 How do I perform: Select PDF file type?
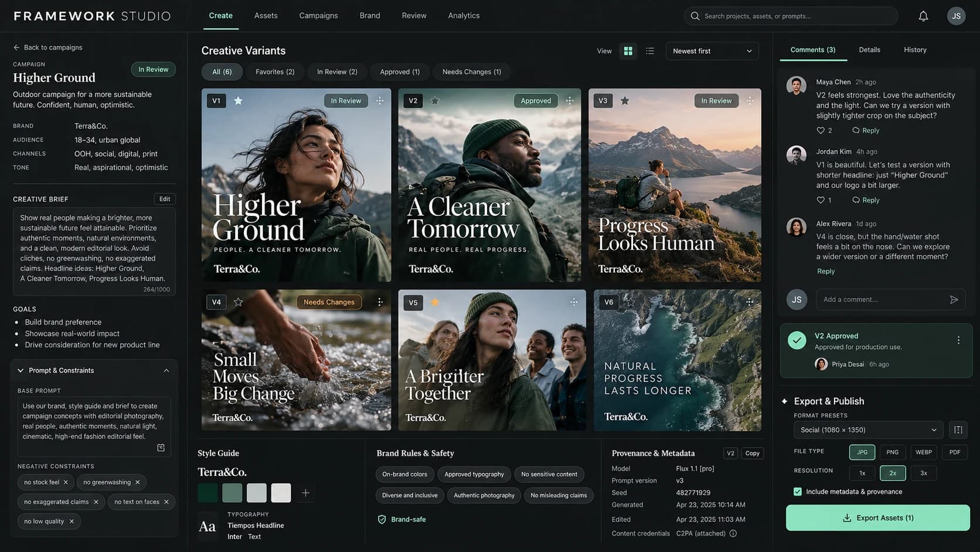tap(955, 452)
